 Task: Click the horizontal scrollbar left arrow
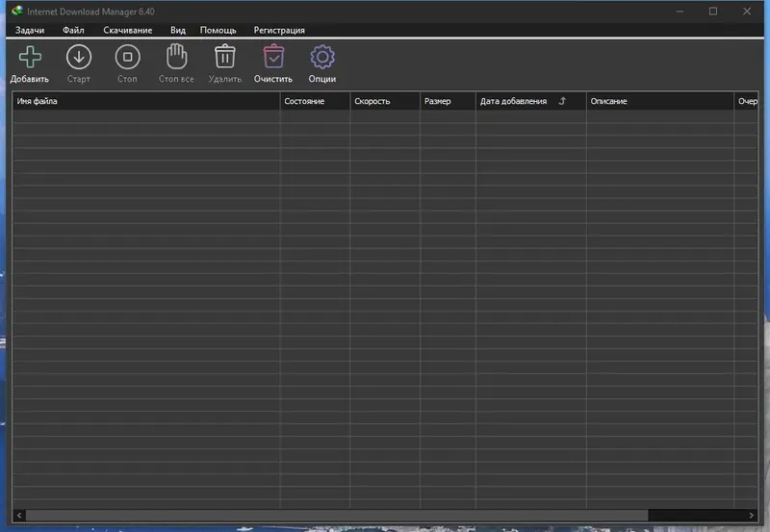coord(19,516)
